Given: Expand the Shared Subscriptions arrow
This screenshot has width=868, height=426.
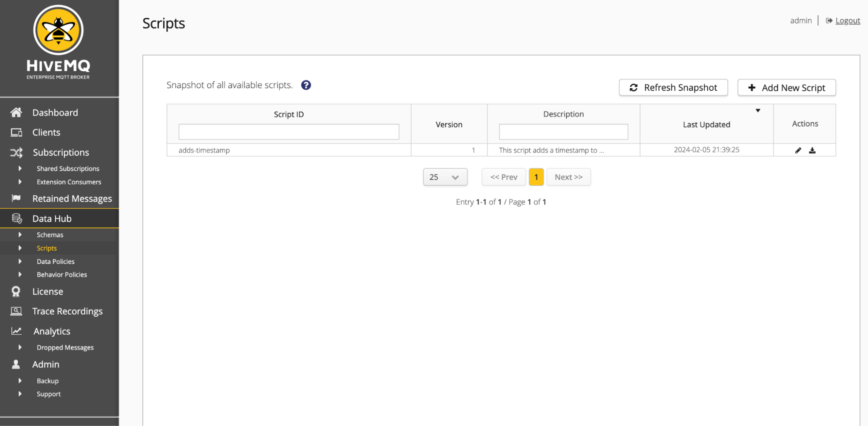Looking at the screenshot, I should tap(20, 168).
